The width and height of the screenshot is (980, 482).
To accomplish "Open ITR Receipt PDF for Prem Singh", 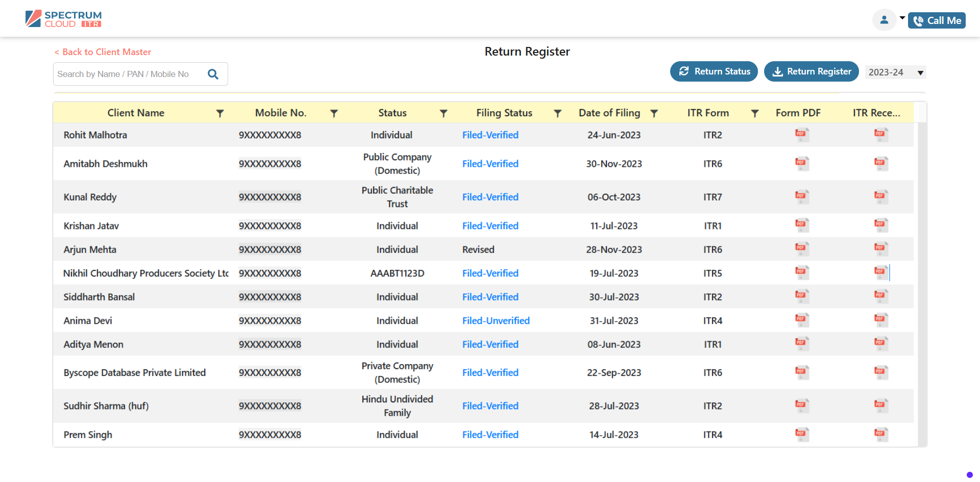I will (881, 434).
